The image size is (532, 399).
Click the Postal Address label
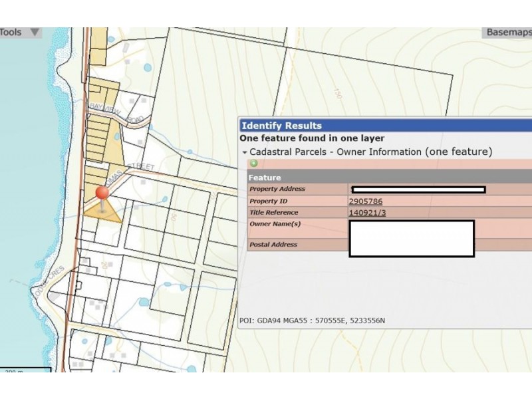tap(273, 245)
